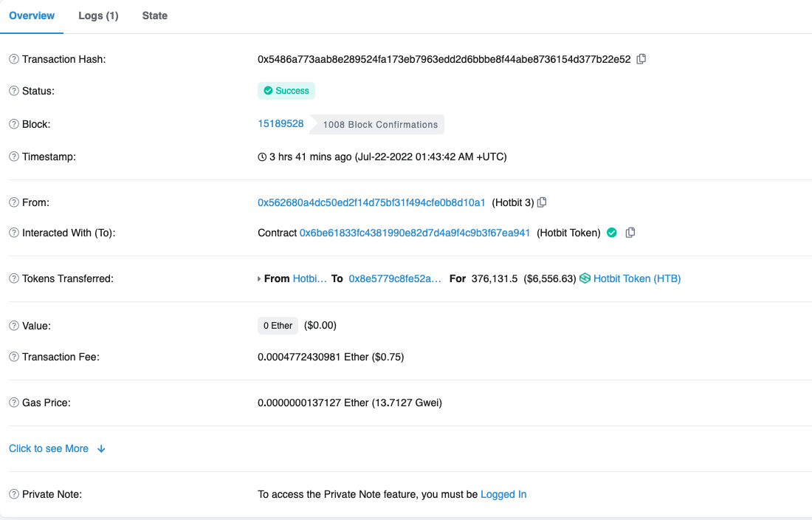This screenshot has width=812, height=520.
Task: Open the Logged In link
Action: [503, 494]
